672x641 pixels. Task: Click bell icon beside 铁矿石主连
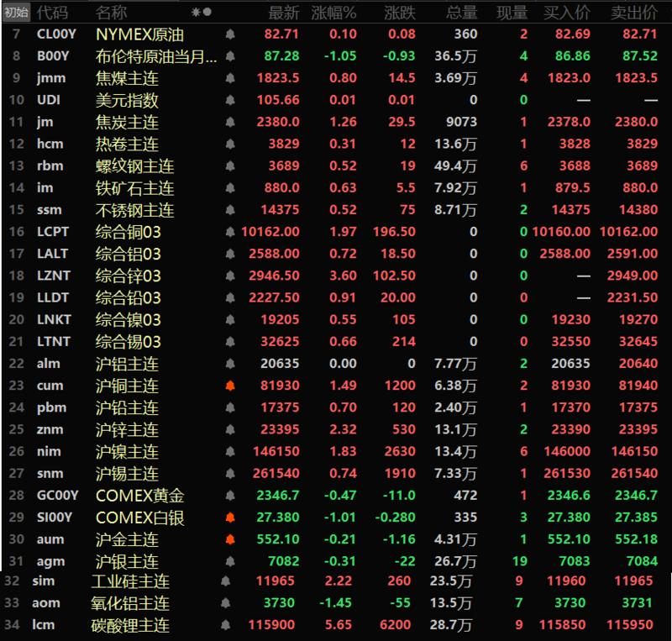[x=230, y=188]
